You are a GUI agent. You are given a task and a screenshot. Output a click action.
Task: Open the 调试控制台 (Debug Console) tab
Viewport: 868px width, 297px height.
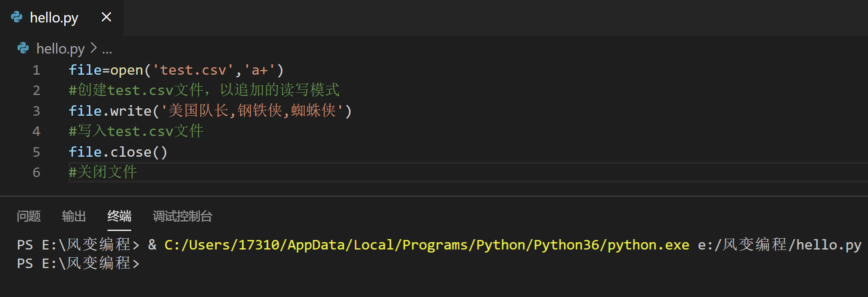click(x=183, y=216)
